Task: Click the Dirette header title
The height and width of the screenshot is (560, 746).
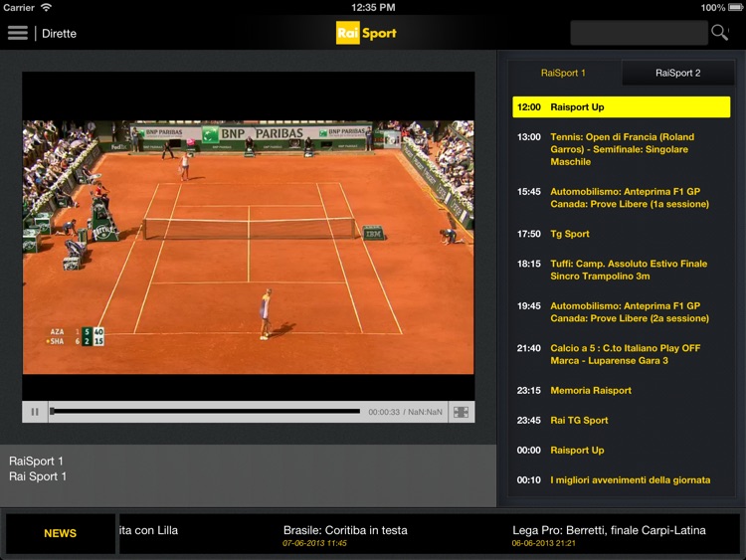Action: 59,33
